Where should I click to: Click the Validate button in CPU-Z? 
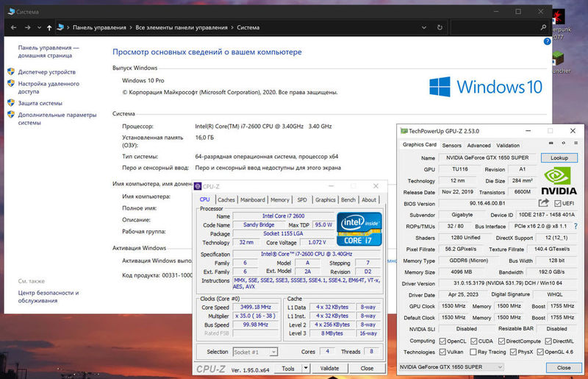(x=329, y=368)
